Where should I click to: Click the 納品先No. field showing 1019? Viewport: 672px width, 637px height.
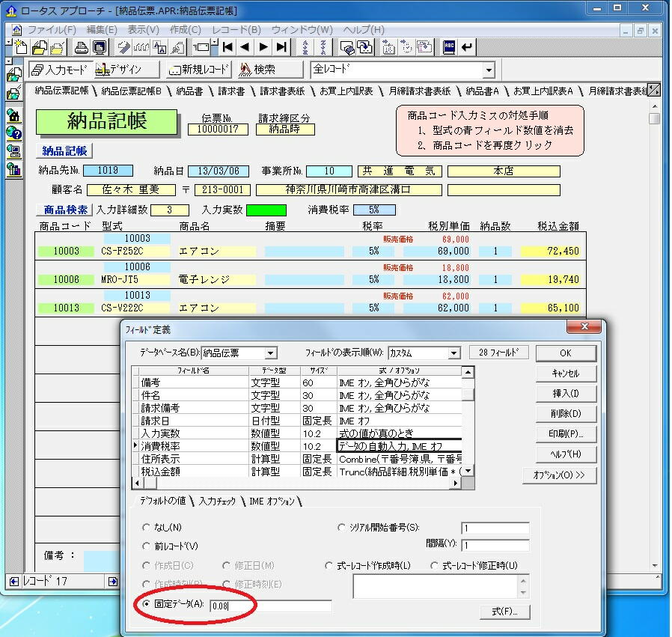[x=108, y=171]
